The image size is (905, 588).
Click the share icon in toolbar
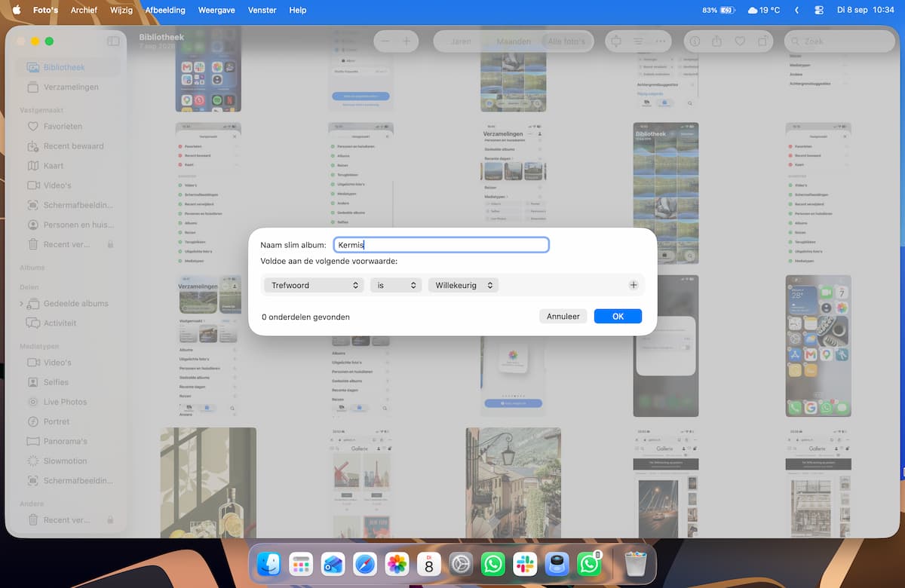(x=717, y=41)
